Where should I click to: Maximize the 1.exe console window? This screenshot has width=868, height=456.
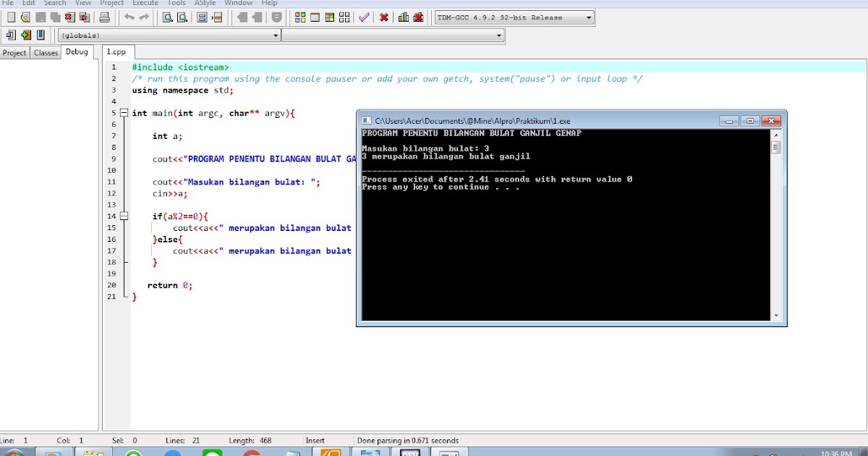749,120
